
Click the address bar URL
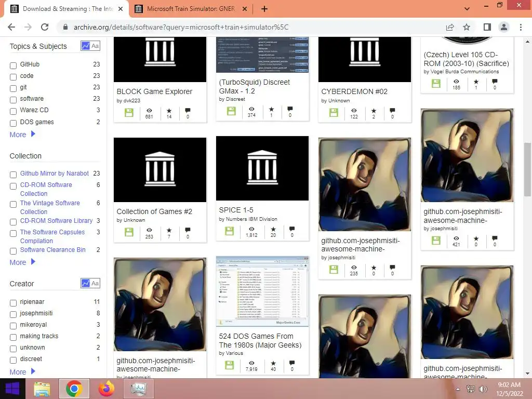(181, 27)
